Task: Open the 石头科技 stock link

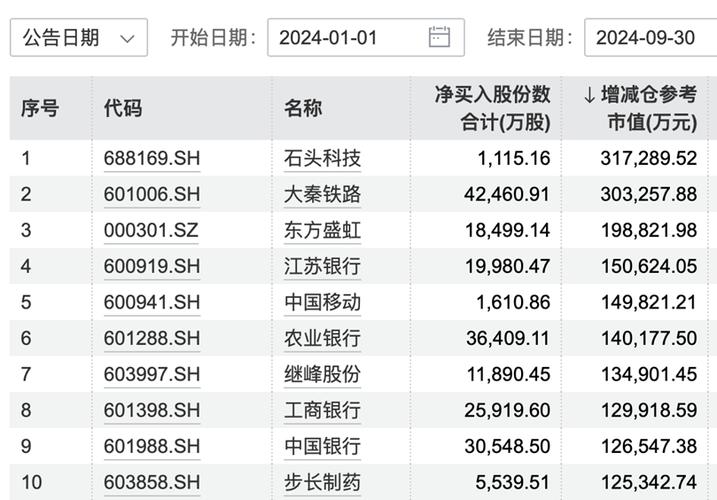Action: [322, 158]
